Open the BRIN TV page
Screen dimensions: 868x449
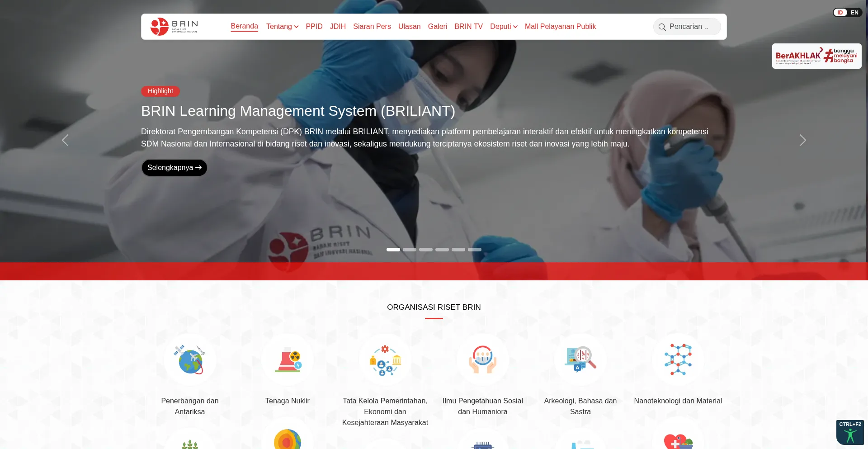coord(469,27)
